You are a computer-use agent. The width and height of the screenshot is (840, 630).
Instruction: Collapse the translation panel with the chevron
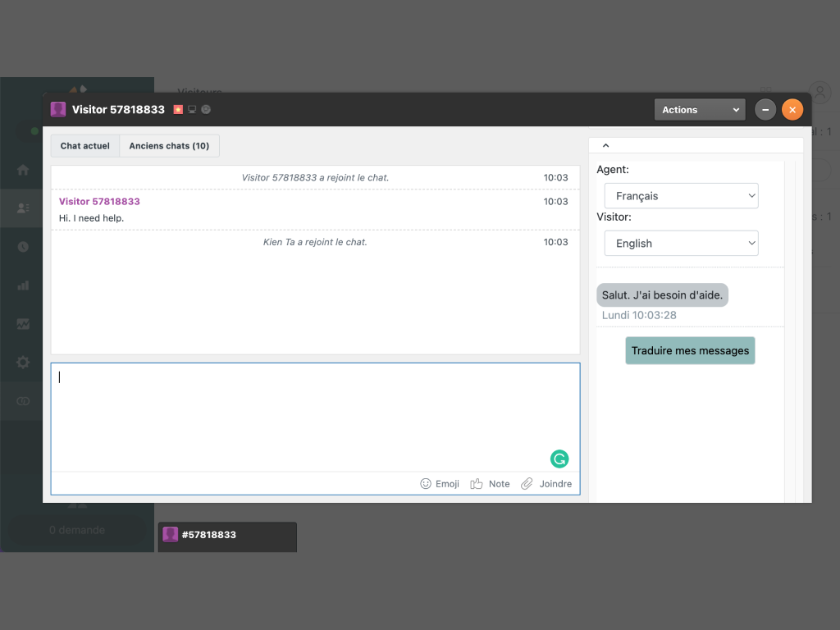605,145
